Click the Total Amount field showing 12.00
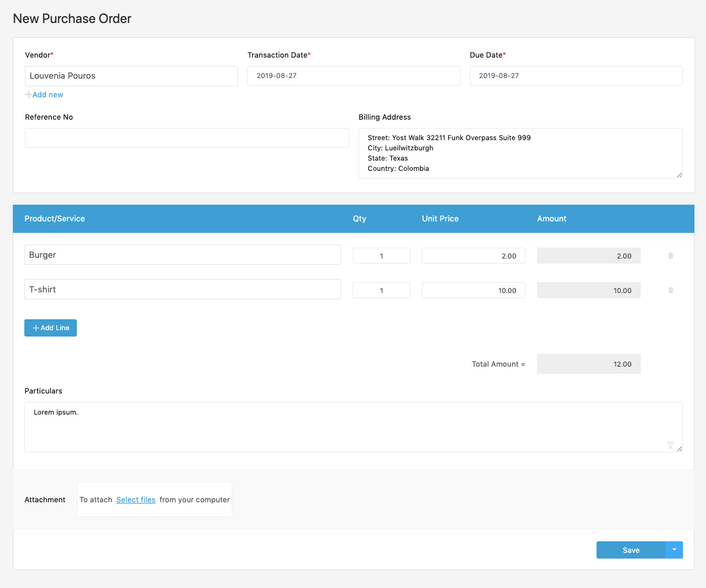 (588, 364)
